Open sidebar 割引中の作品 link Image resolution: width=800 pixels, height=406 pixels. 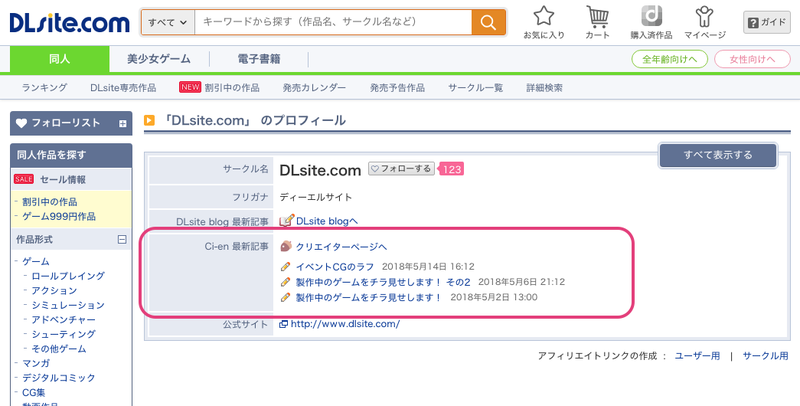[49, 202]
